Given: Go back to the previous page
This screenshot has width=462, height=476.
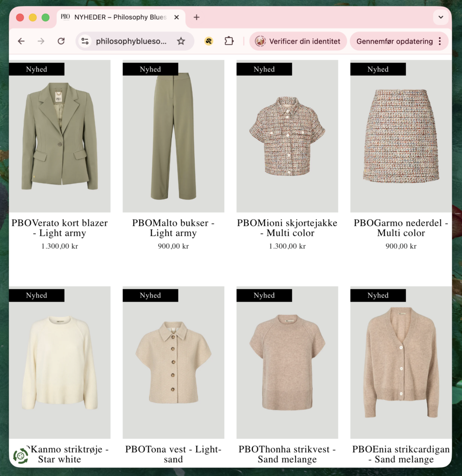Looking at the screenshot, I should tap(21, 41).
